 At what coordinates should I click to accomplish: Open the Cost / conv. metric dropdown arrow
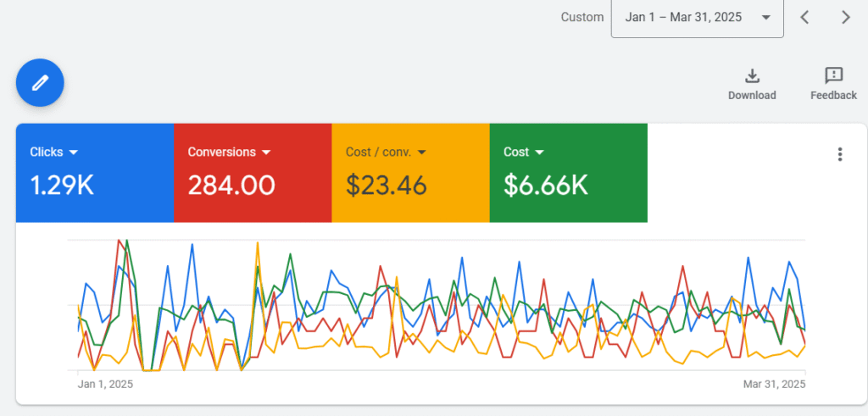(422, 153)
